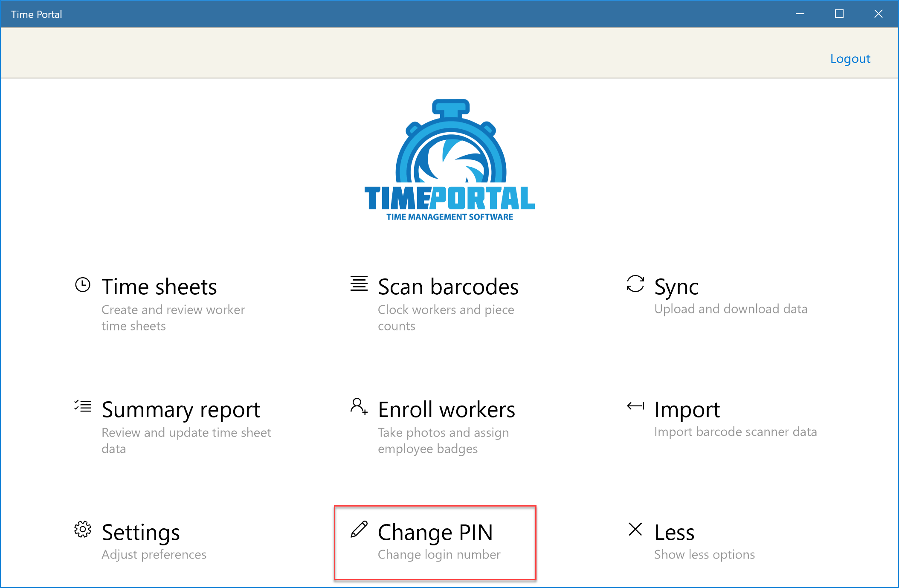
Task: Click 'Adjust preferences' description
Action: point(154,555)
